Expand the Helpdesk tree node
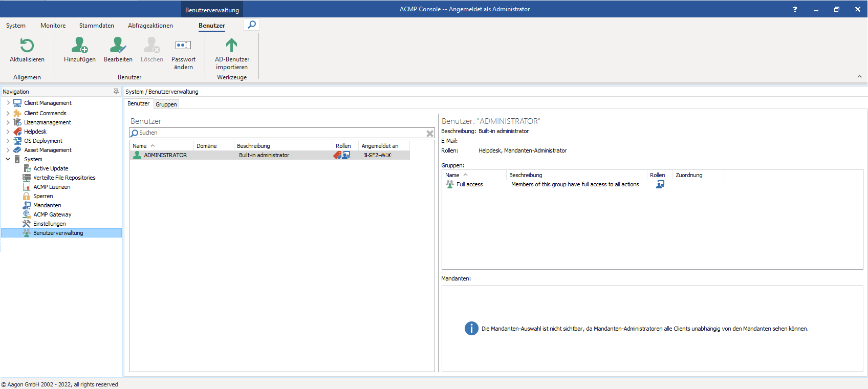This screenshot has width=868, height=389. point(8,132)
